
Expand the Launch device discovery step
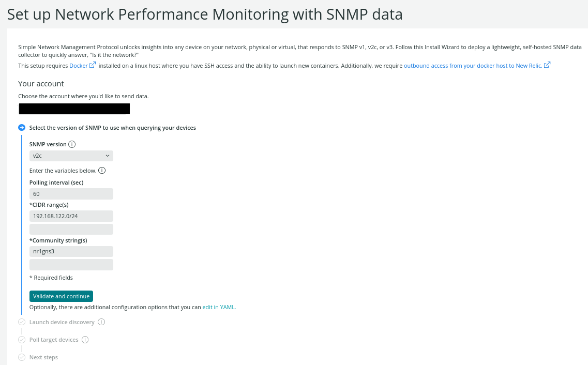pyautogui.click(x=62, y=322)
